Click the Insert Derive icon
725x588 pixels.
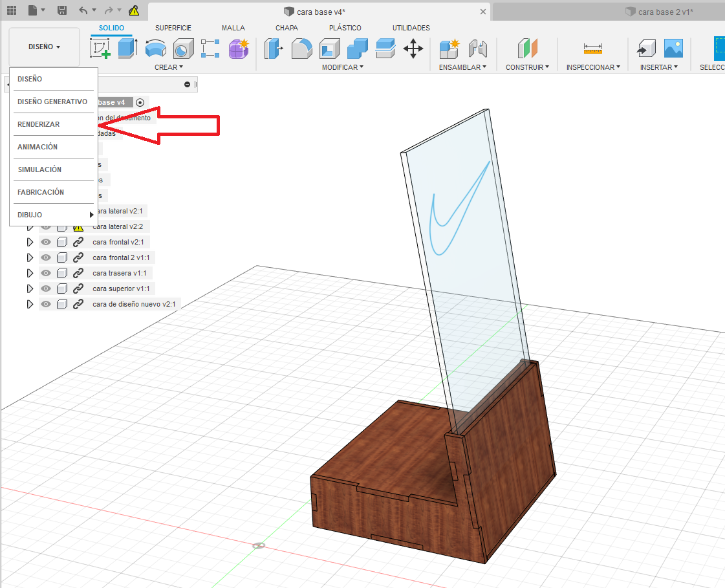(646, 49)
